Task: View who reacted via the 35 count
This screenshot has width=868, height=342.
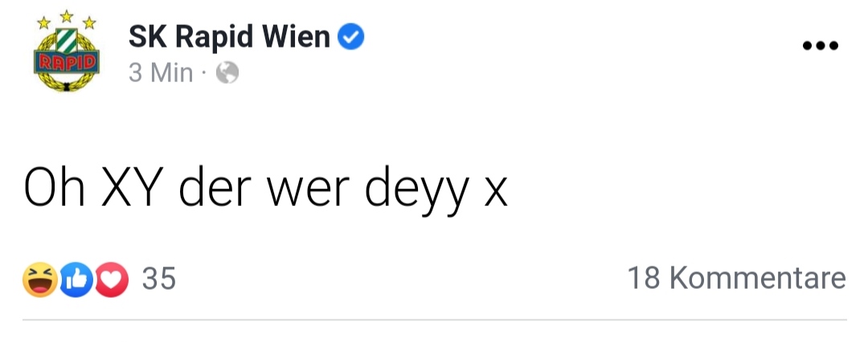Action: pos(158,278)
